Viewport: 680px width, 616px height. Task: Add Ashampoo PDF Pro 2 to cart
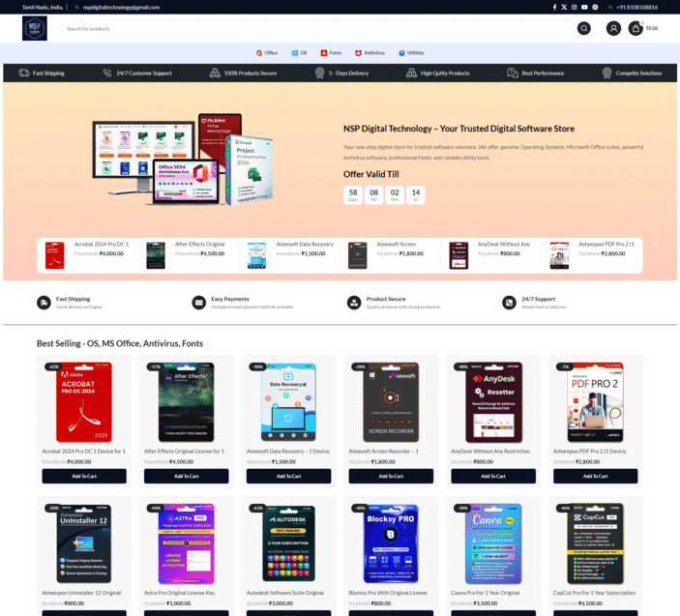[596, 476]
